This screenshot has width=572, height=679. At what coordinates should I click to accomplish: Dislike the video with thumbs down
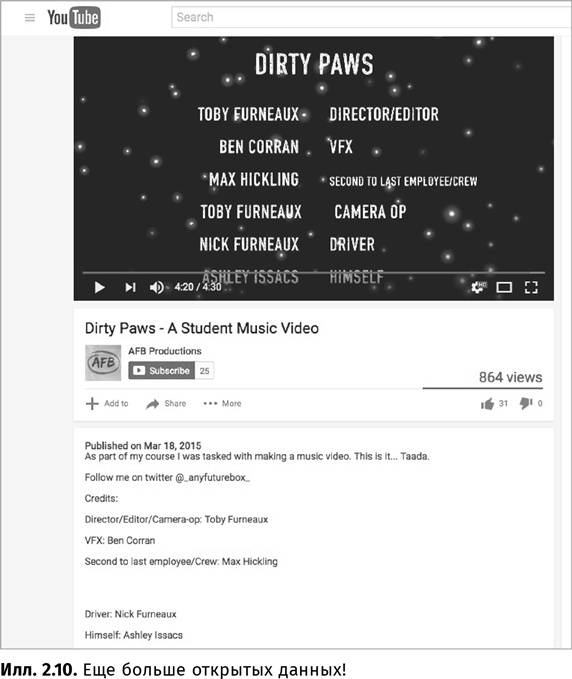[531, 404]
